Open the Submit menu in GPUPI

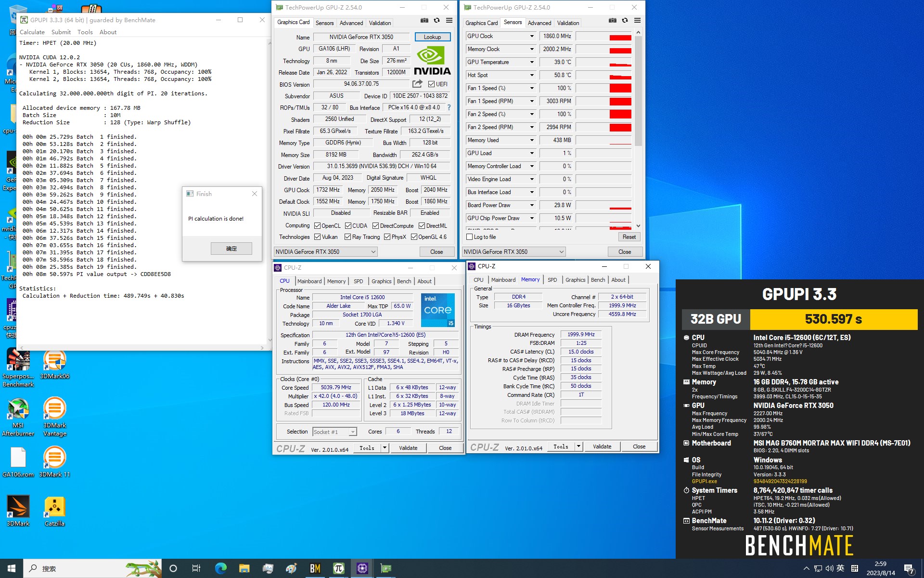pos(61,32)
